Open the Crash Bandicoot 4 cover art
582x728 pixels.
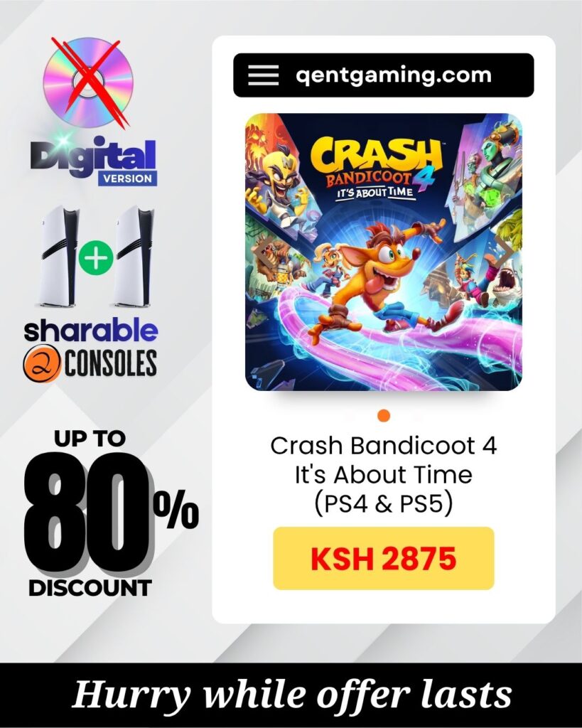(x=383, y=252)
